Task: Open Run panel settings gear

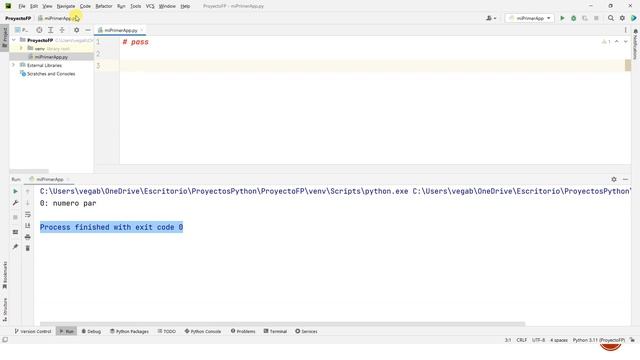Action: click(614, 179)
